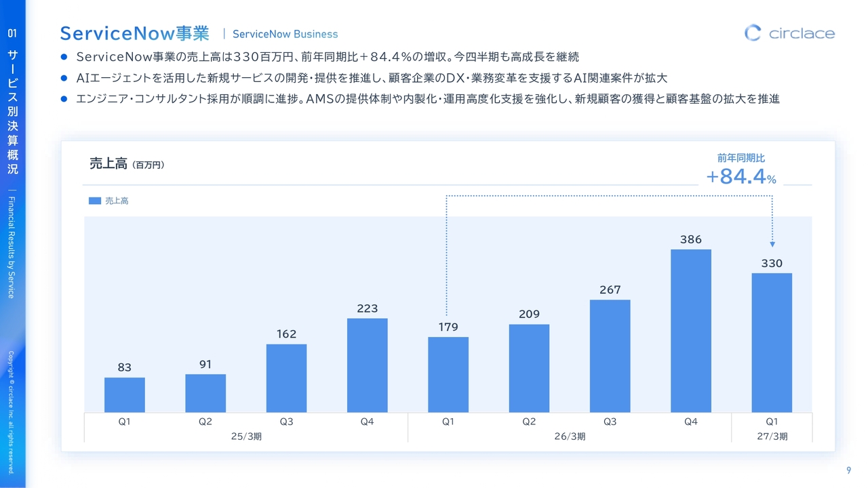Image resolution: width=868 pixels, height=488 pixels.
Task: Click the section number 01 in the sidebar
Action: 12,33
